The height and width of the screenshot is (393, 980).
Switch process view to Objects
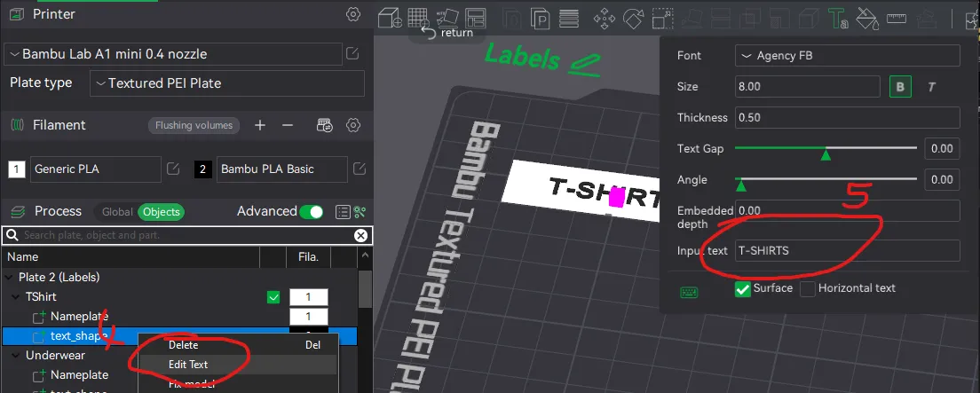[x=162, y=212]
